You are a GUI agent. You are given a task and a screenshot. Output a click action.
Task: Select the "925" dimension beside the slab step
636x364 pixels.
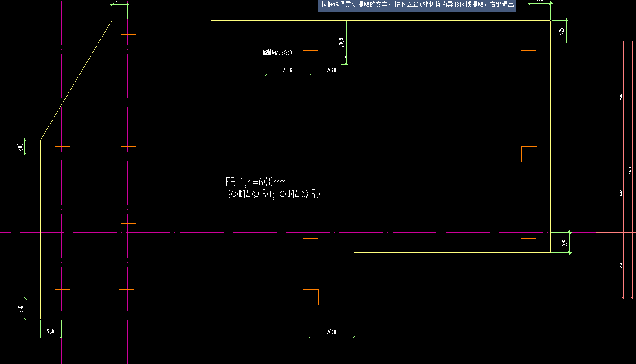(565, 243)
